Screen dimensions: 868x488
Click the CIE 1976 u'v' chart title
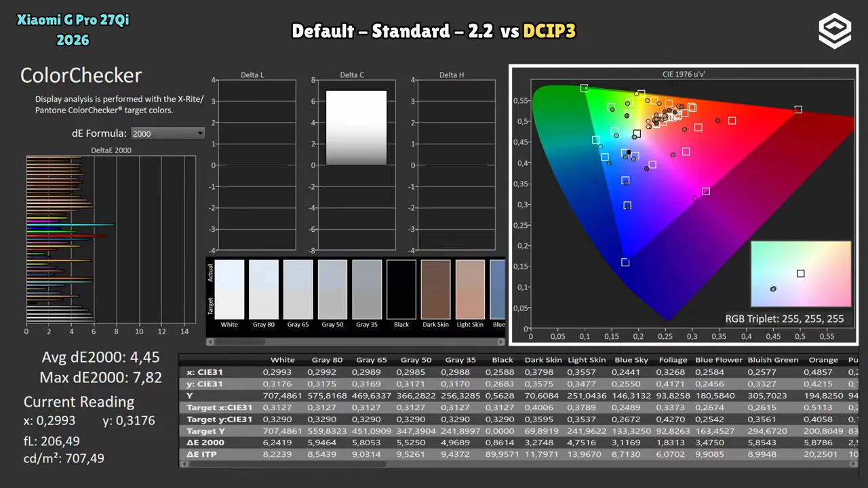pos(685,73)
